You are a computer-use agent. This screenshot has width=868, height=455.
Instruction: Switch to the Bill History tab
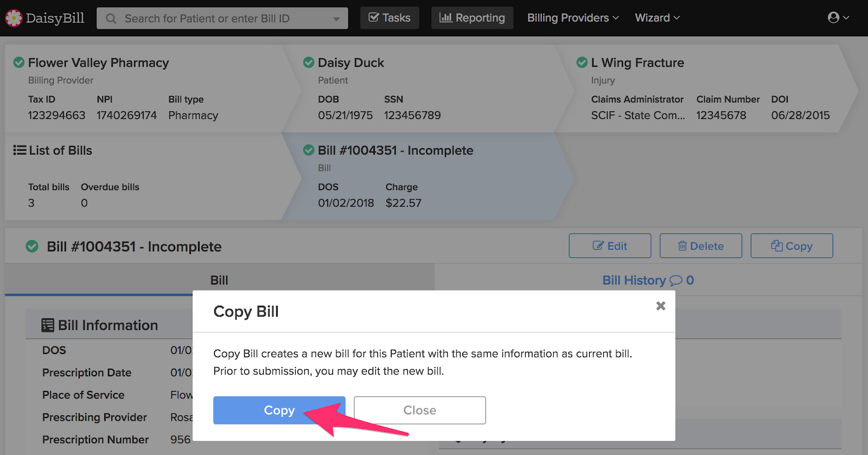click(648, 280)
